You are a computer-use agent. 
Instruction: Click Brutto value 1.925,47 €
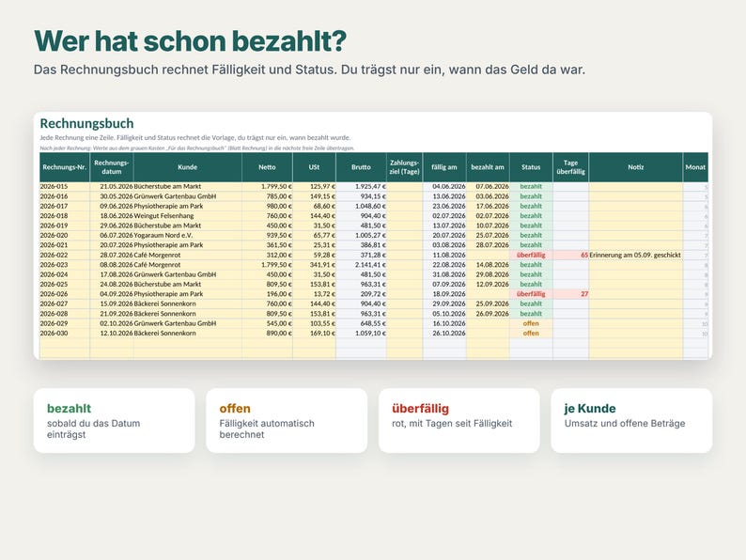[361, 186]
